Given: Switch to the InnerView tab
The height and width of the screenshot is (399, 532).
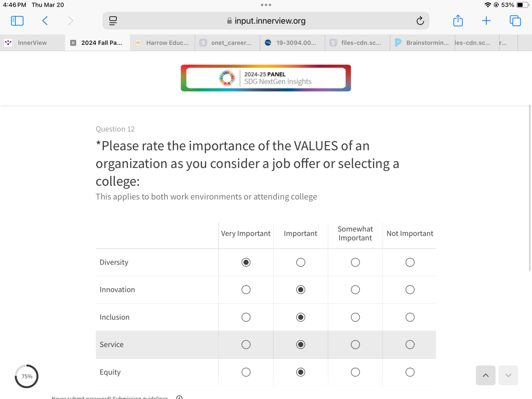Looking at the screenshot, I should 32,43.
